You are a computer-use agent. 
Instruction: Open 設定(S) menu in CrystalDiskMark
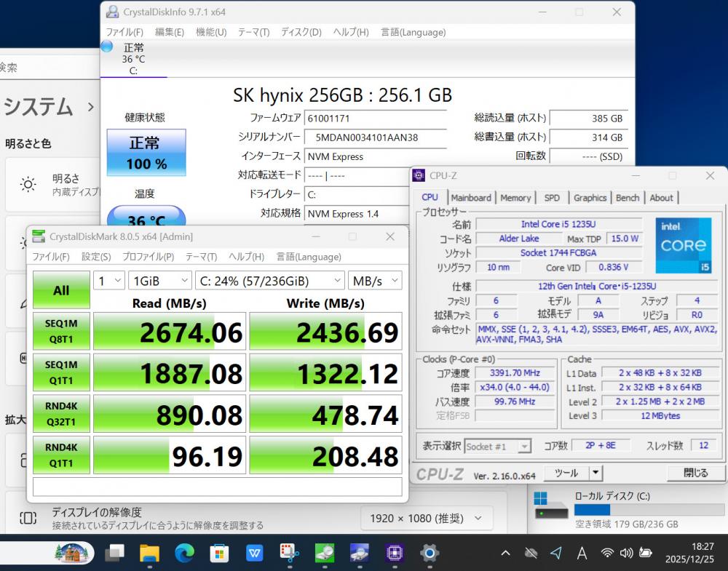coord(95,257)
